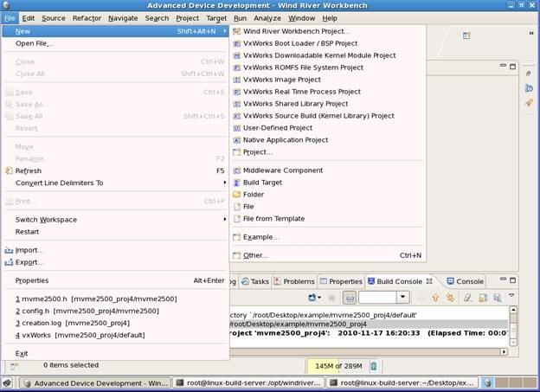Click the Open Perspective icon
This screenshot has height=392, width=540.
(466, 35)
